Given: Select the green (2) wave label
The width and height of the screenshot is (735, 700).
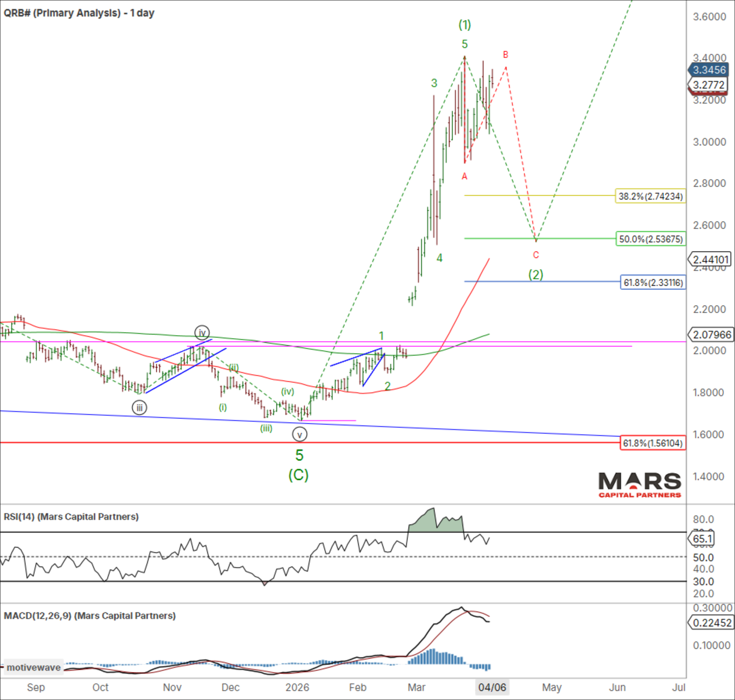Looking at the screenshot, I should click(536, 275).
